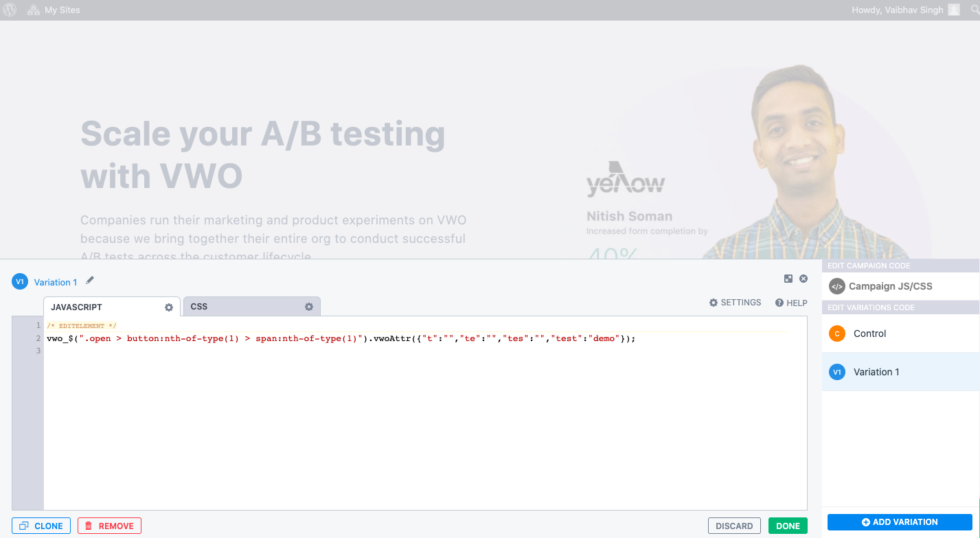980x538 pixels.
Task: Rename variation using the pencil icon
Action: [90, 281]
